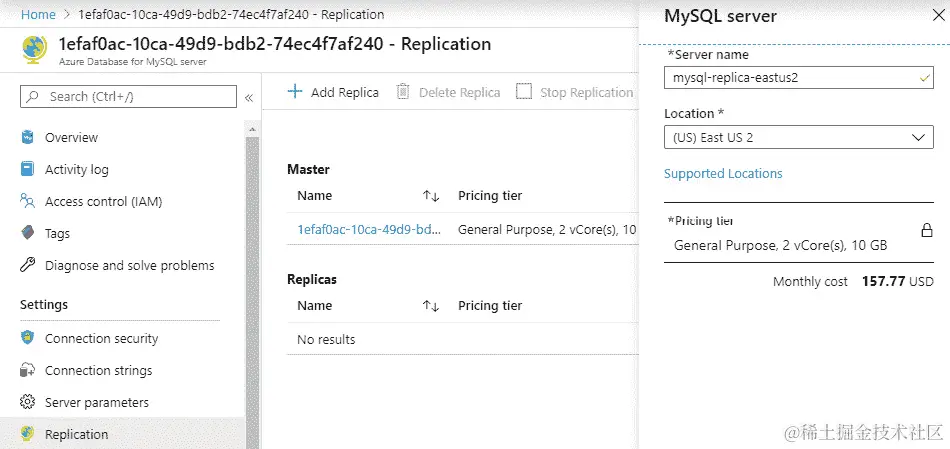Click the magnifier icon in search box

pos(33,96)
